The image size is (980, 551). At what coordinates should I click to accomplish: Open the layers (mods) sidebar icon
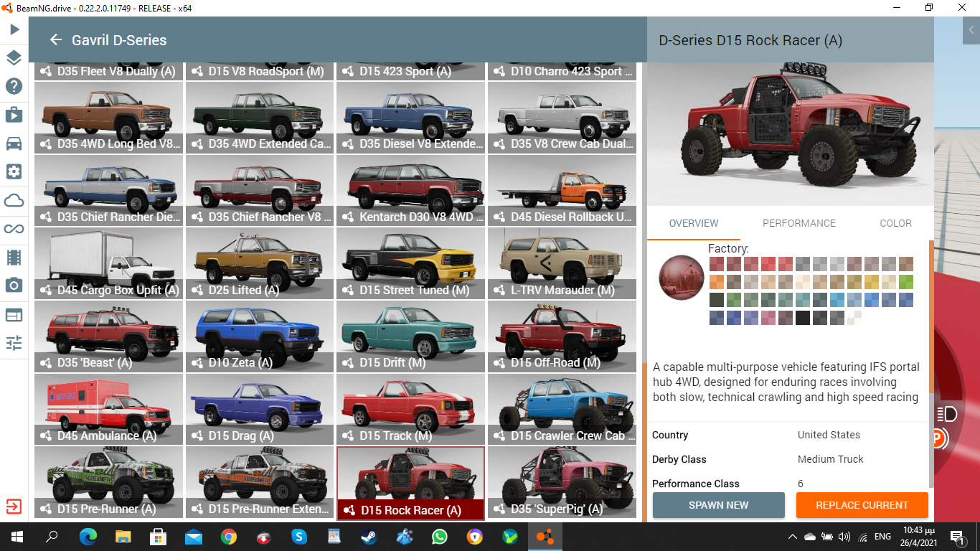14,58
